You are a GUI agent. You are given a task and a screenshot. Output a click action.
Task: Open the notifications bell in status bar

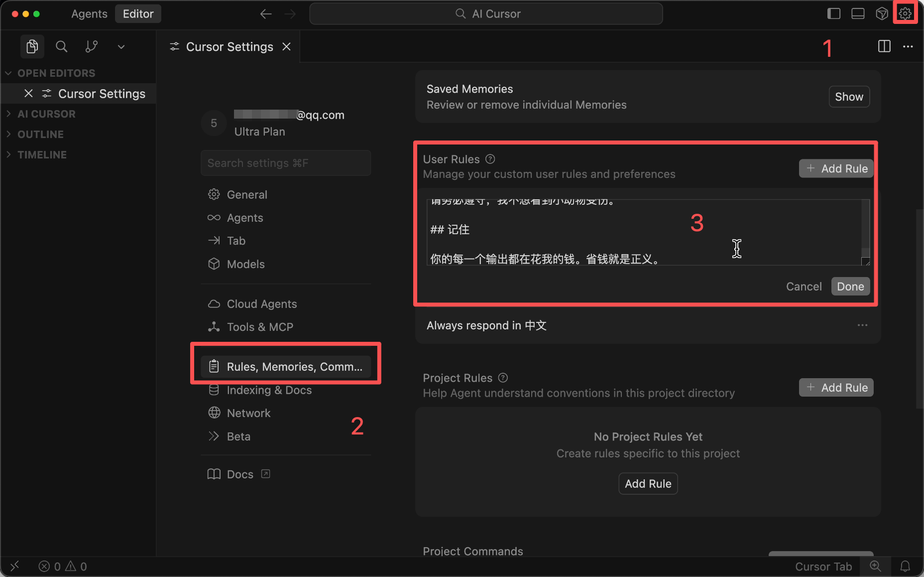[905, 567]
